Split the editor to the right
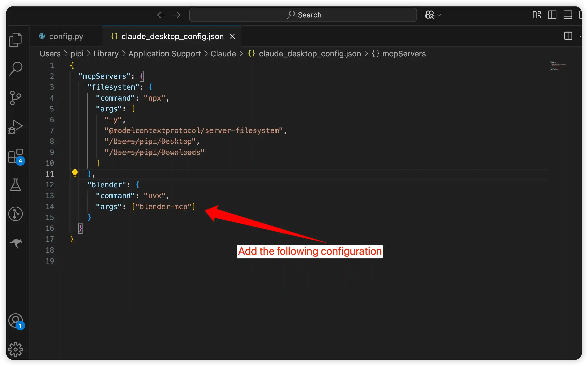Screen dimensions: 588x366 [x=568, y=36]
